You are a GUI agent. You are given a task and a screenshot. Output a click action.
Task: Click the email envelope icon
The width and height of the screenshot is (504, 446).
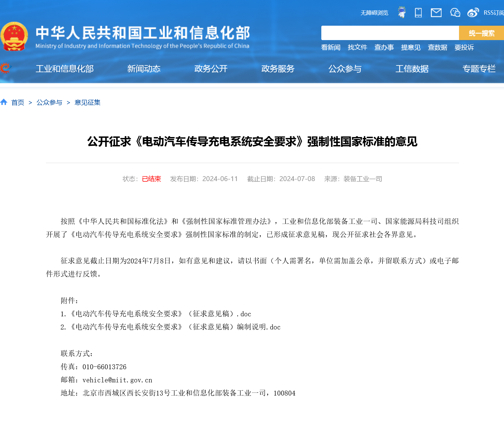pos(436,13)
